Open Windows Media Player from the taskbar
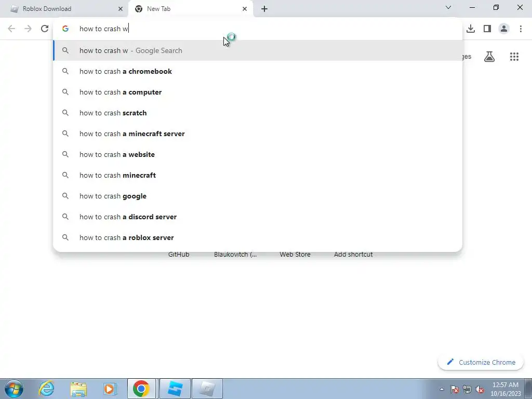 pos(109,389)
